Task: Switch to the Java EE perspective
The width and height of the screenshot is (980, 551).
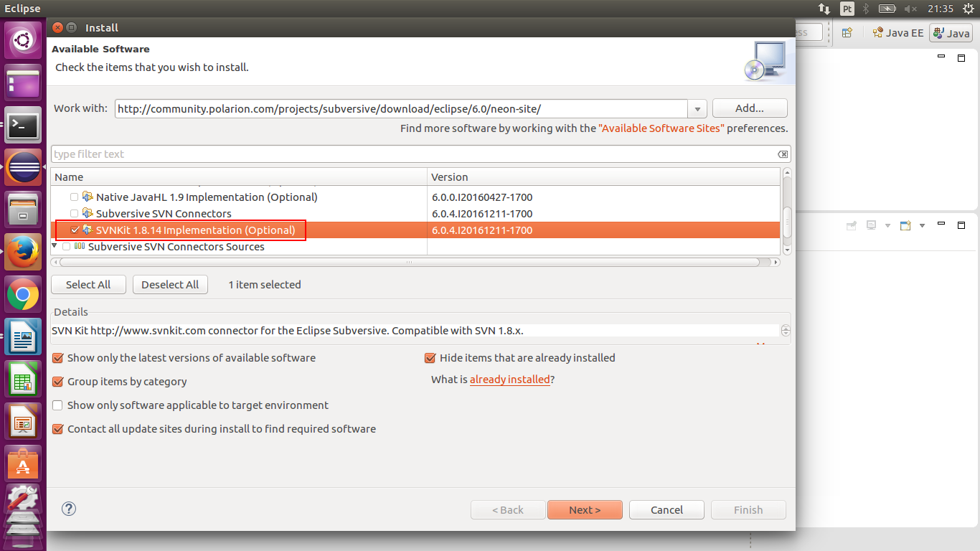Action: tap(897, 32)
